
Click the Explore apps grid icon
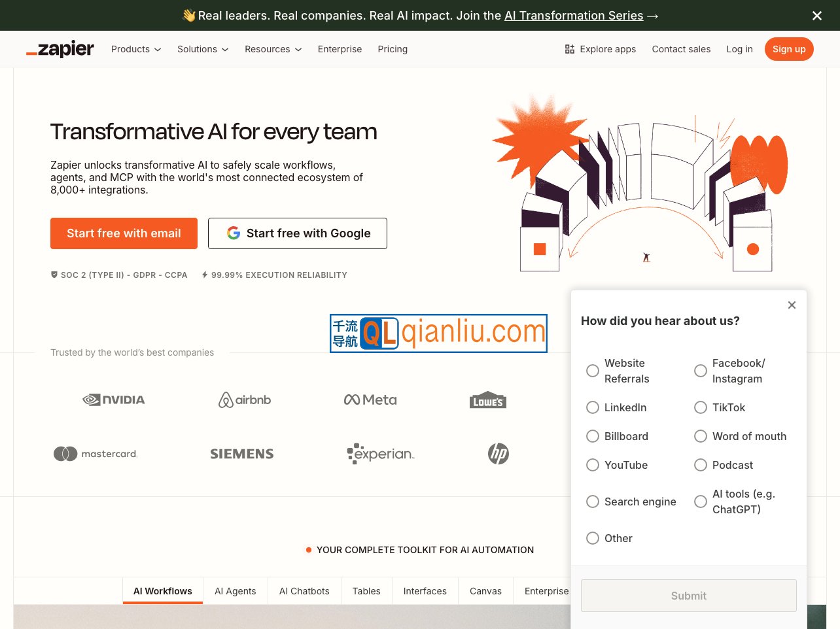coord(569,49)
